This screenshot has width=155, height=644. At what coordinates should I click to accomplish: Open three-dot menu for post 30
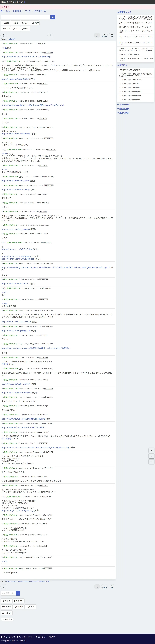pos(113,212)
